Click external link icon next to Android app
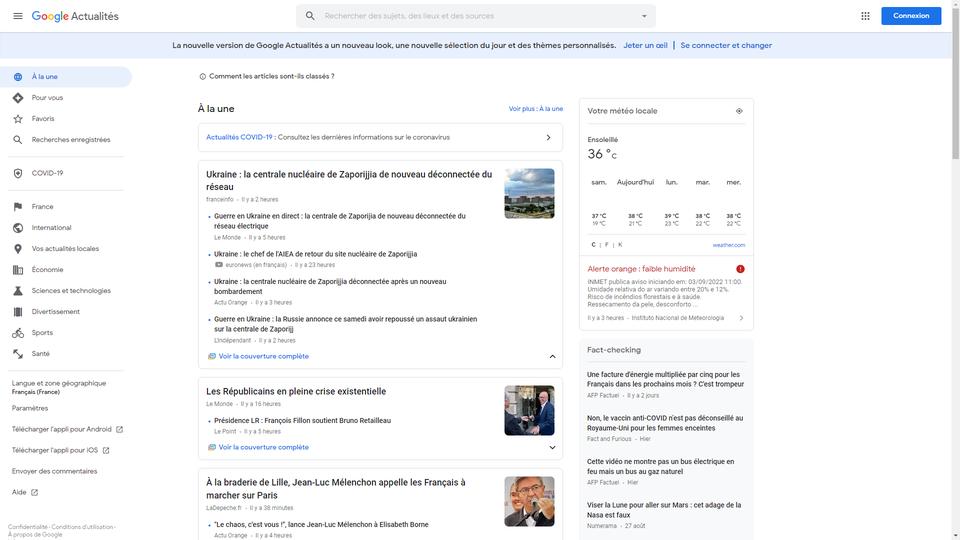 point(119,430)
